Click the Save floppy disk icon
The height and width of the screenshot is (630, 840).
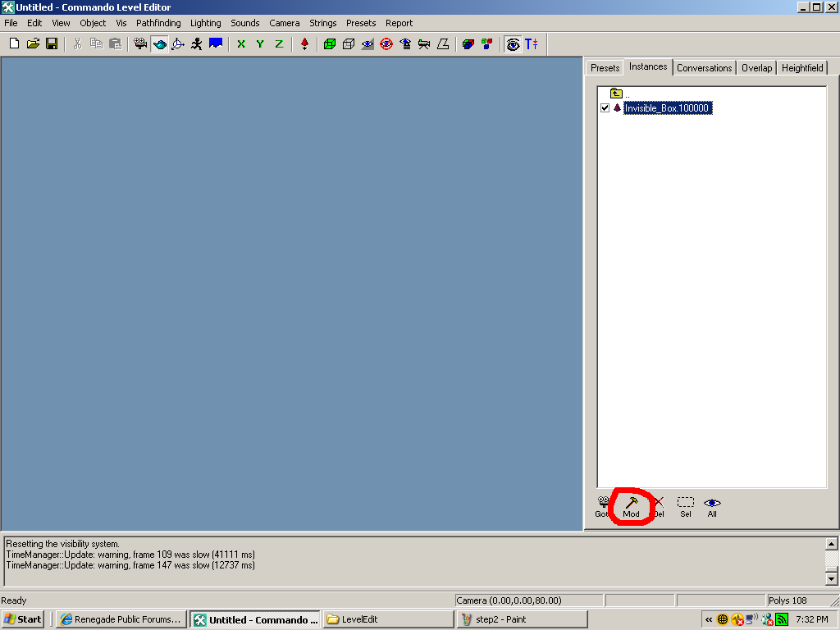click(52, 43)
